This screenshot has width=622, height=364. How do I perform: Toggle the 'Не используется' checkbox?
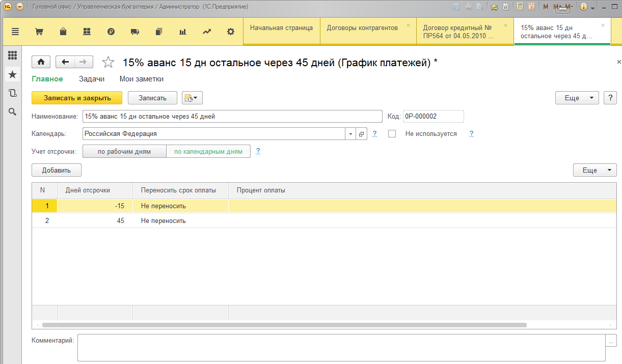392,134
